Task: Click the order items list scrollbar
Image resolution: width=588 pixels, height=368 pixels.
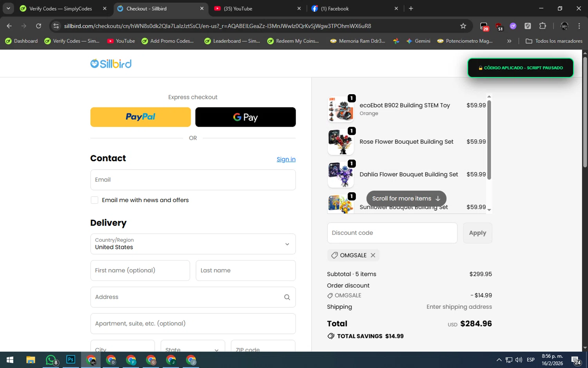Action: [489, 140]
